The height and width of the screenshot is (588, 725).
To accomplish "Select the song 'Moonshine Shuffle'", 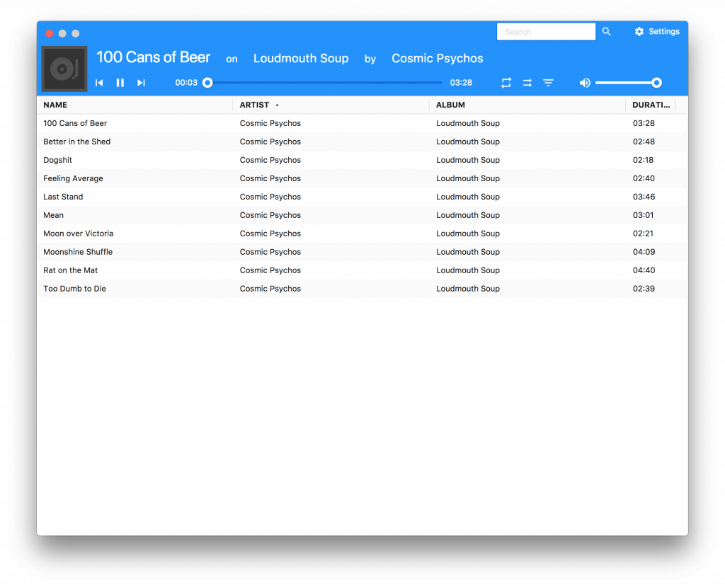I will 78,252.
